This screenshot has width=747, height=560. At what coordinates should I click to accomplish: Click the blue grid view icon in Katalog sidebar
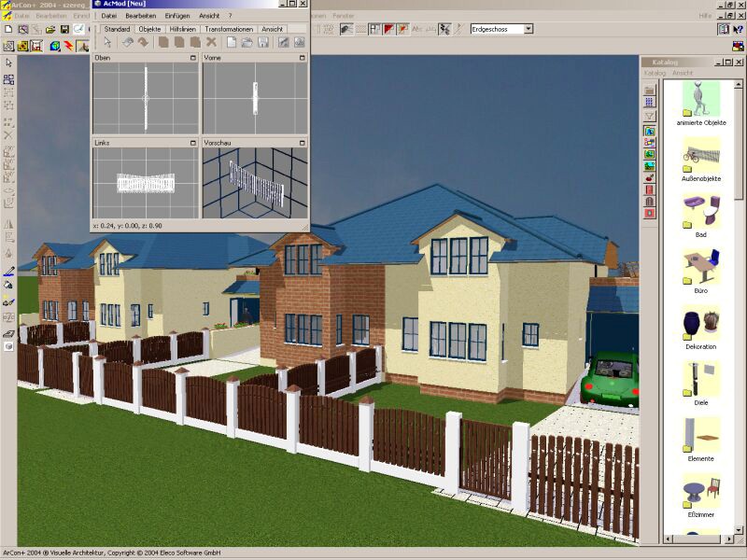[x=650, y=102]
